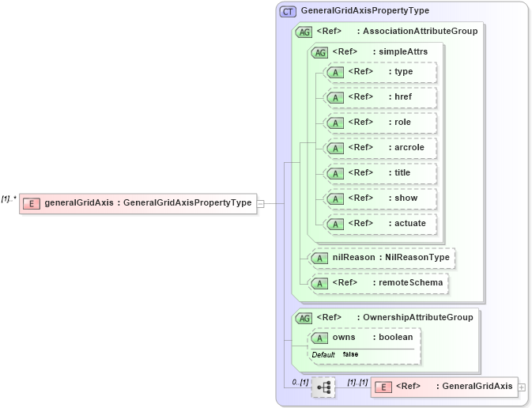Click the AG icon of OwnershipAttributeGroup
Image resolution: width=532 pixels, height=408 pixels.
click(304, 319)
